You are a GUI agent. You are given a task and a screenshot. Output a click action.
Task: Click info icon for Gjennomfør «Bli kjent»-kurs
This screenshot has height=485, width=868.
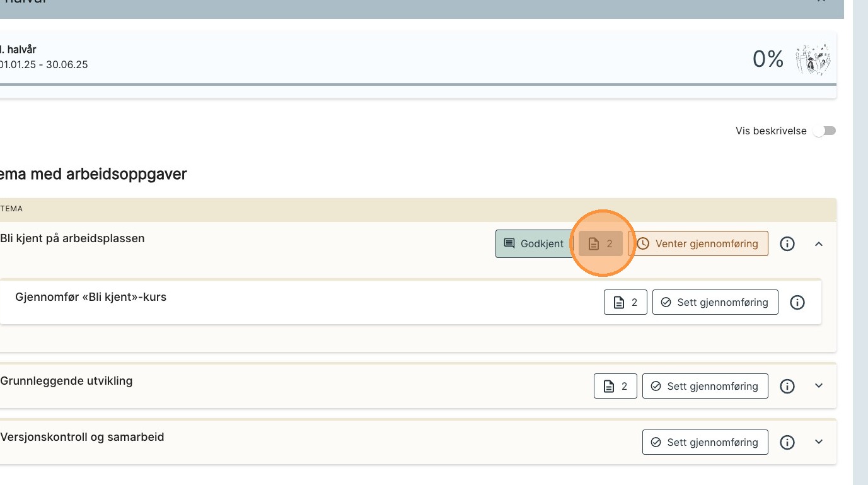tap(797, 302)
